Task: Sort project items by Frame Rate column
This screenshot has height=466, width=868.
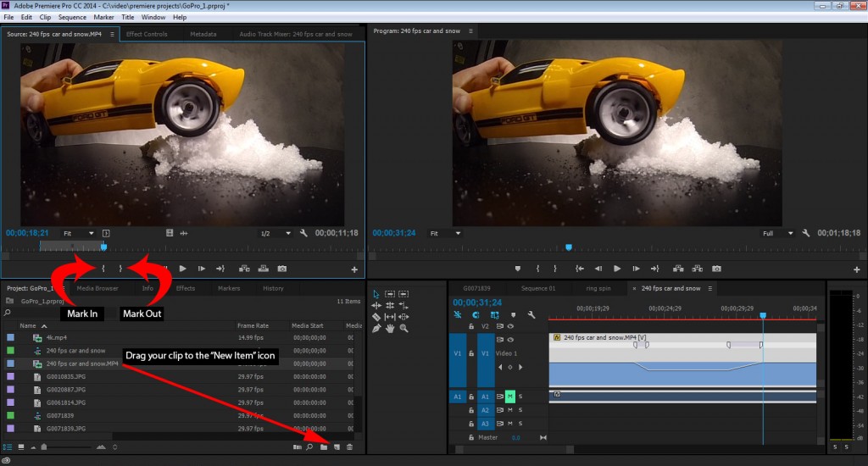Action: tap(253, 325)
